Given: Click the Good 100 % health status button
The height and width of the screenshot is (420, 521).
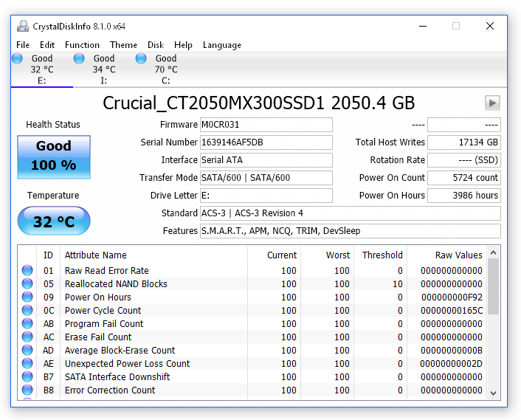Looking at the screenshot, I should [x=54, y=156].
